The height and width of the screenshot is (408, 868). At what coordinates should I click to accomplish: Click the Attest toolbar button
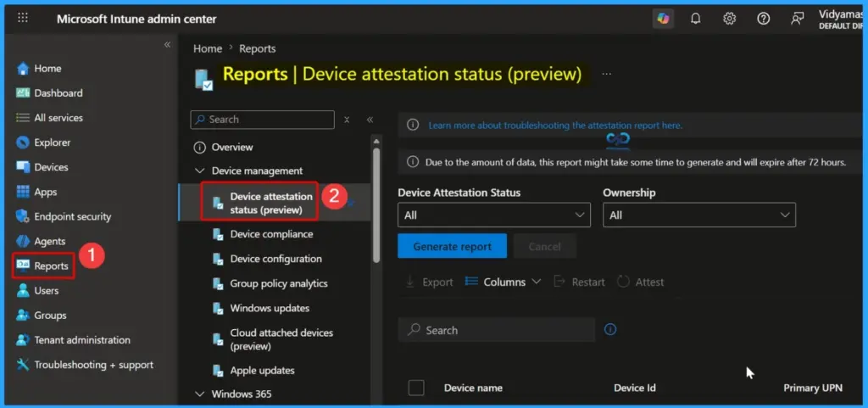coord(641,282)
